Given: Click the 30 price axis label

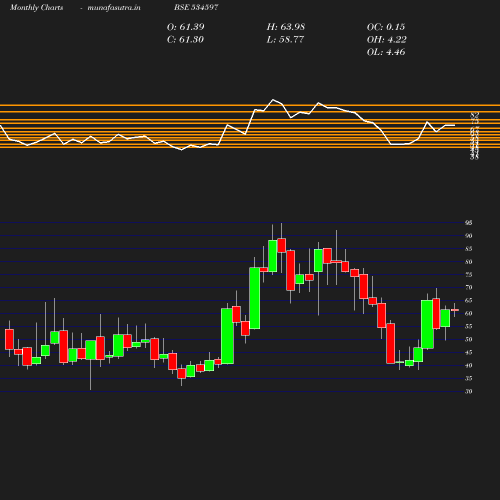Looking at the screenshot, I should 469,391.
